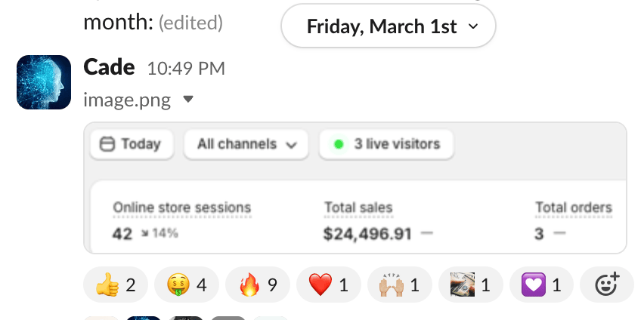The image size is (644, 320).
Task: Click the red heart reaction
Action: click(x=328, y=285)
